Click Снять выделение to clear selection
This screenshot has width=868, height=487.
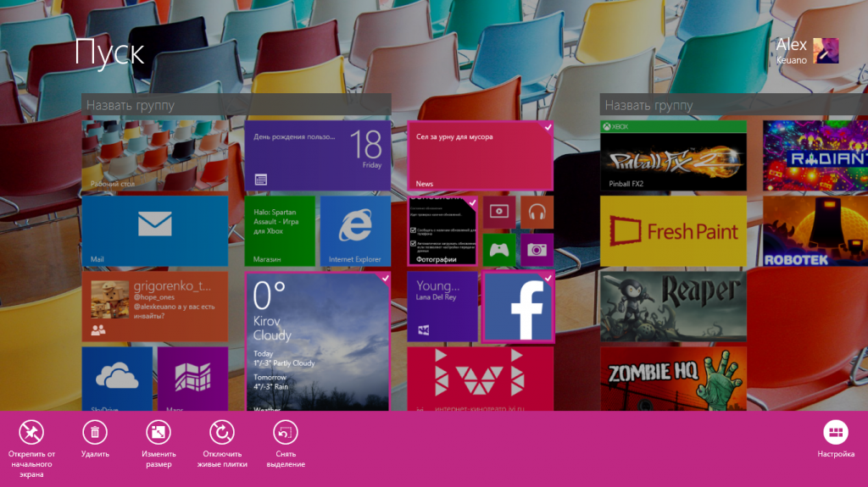[x=286, y=432]
